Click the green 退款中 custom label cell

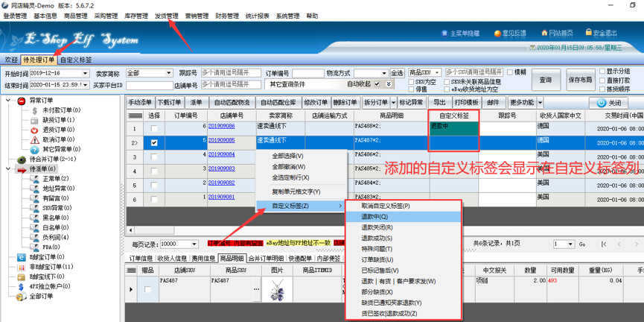[x=454, y=129]
